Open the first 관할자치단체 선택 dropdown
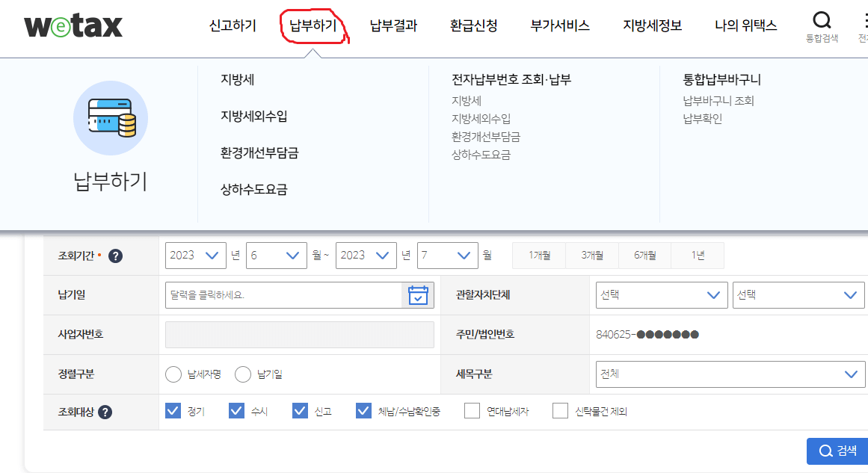 point(662,294)
